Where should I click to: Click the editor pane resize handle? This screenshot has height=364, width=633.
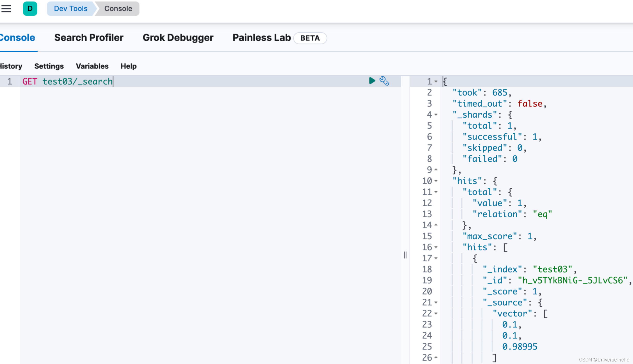pyautogui.click(x=405, y=255)
